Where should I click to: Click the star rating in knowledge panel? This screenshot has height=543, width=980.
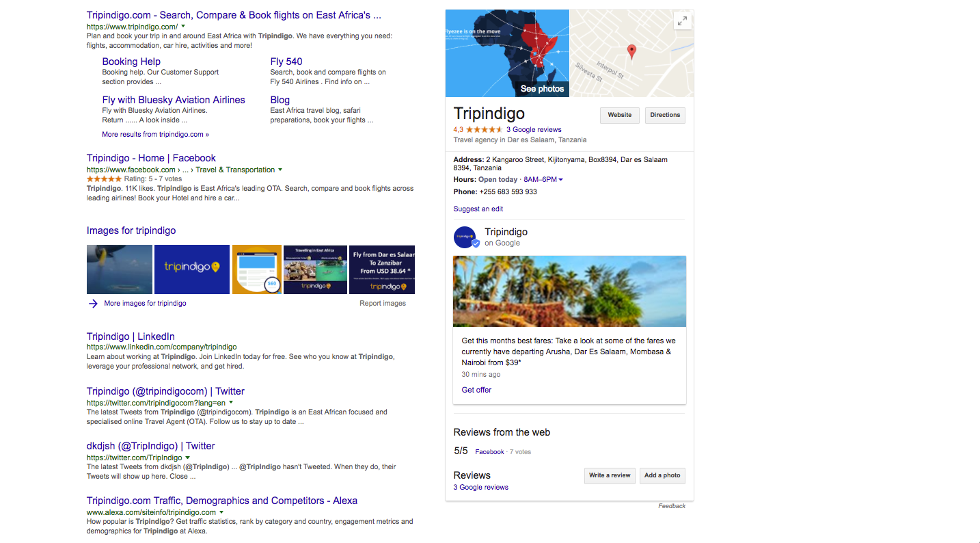click(484, 129)
